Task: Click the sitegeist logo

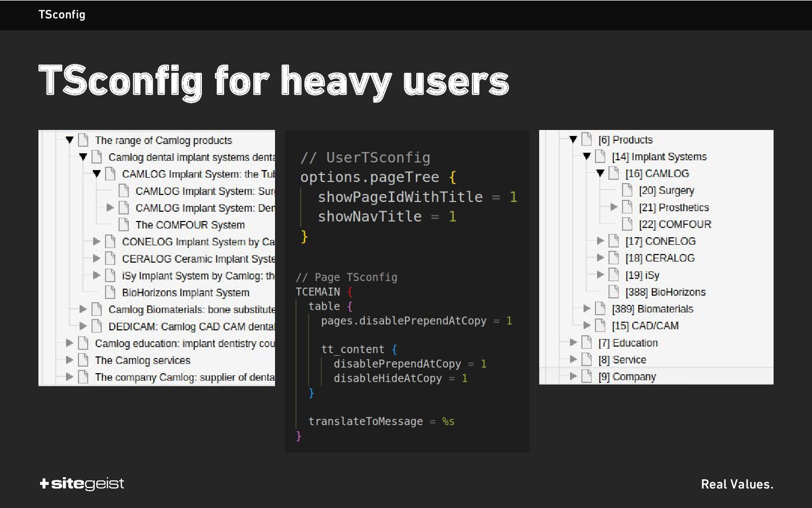Action: point(82,484)
